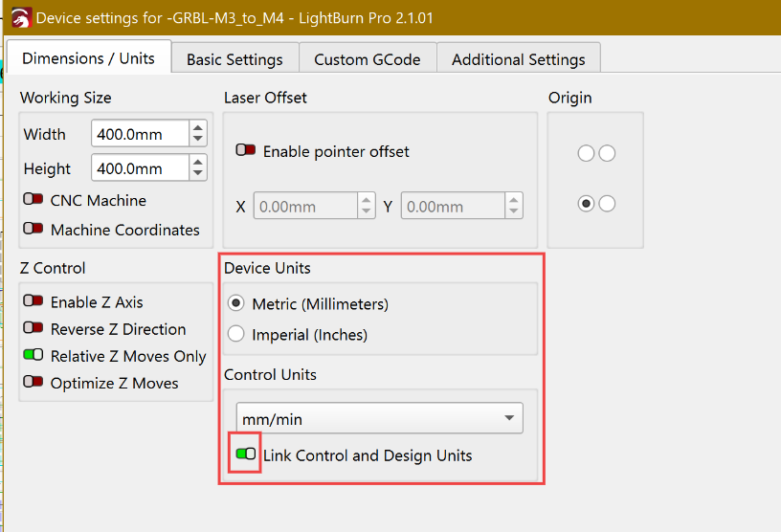
Task: Toggle Machine Coordinates switch
Action: coord(33,229)
